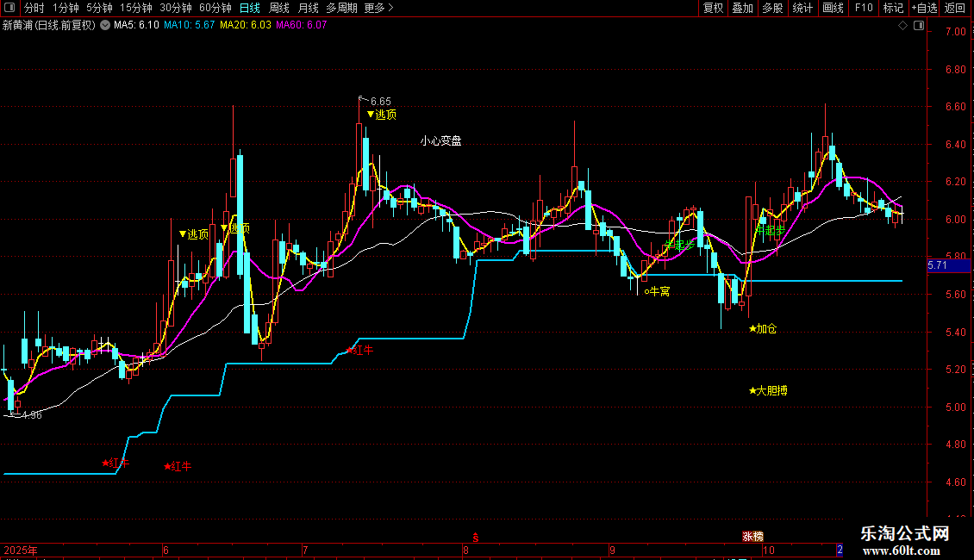
Task: Click the 红牛 marker beside cyan step line
Action: pos(359,350)
